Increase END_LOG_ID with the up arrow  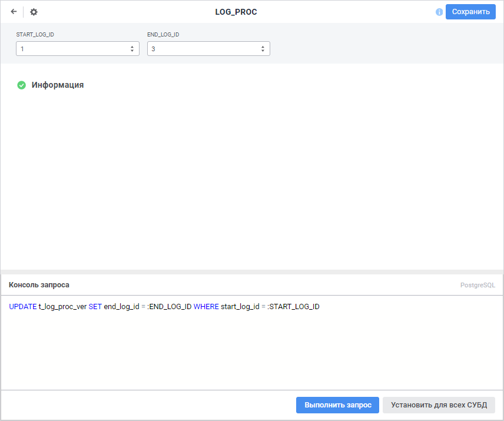[x=263, y=47]
